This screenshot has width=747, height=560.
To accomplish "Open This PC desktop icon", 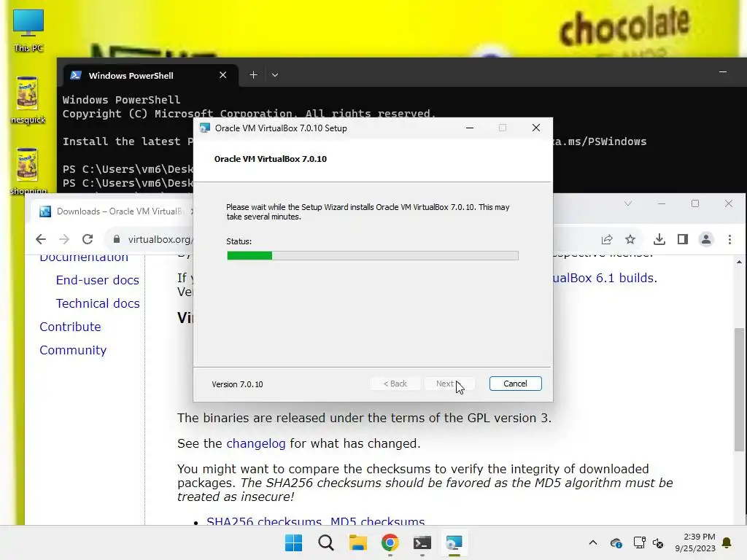I will click(x=28, y=30).
